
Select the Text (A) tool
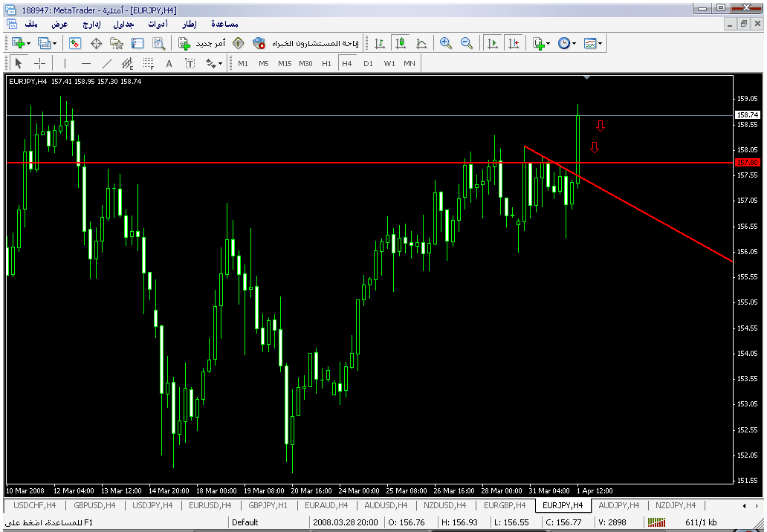[x=169, y=64]
